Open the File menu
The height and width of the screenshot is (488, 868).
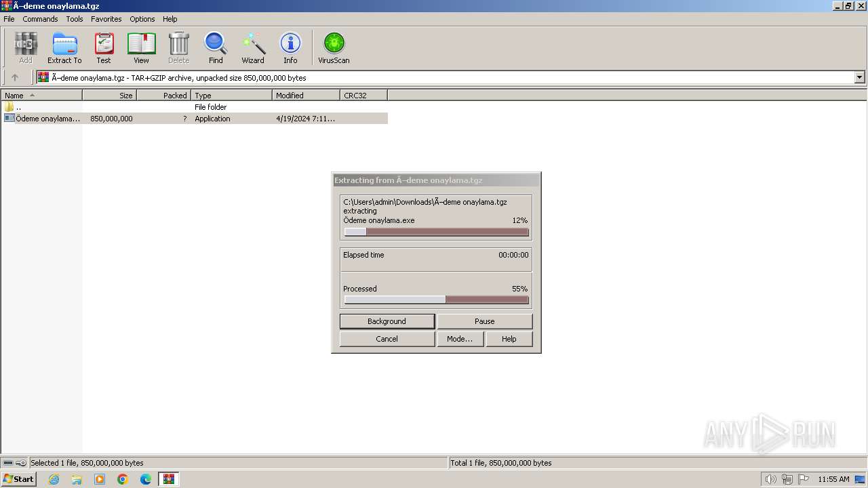click(x=9, y=19)
